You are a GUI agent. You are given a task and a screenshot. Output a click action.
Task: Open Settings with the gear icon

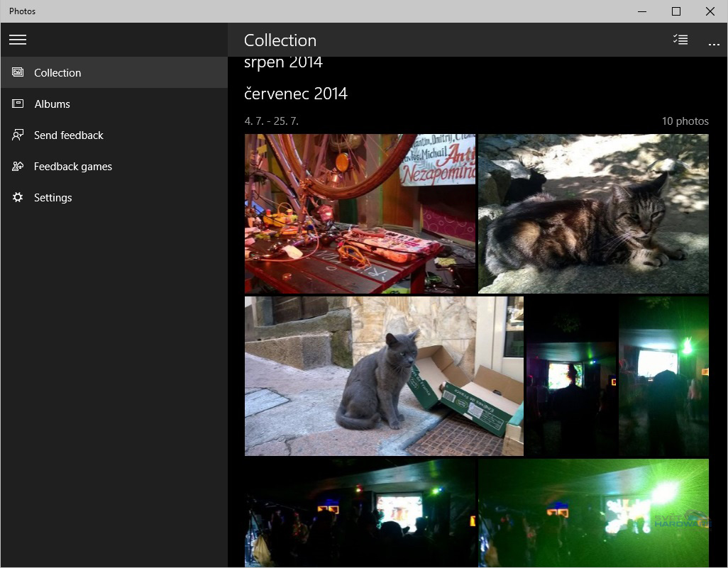(x=17, y=197)
